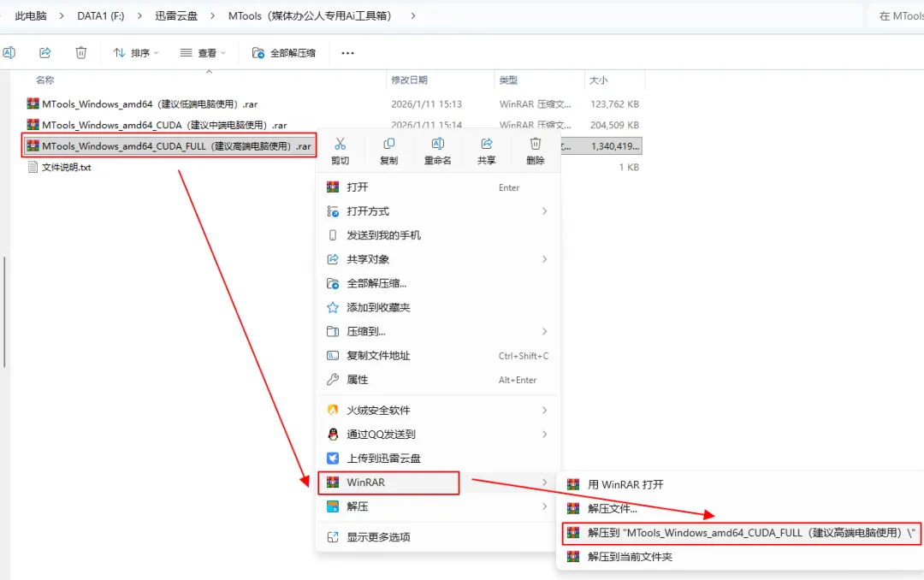Click the wrench icon beside 属性
Image resolution: width=924 pixels, height=580 pixels.
tap(333, 380)
